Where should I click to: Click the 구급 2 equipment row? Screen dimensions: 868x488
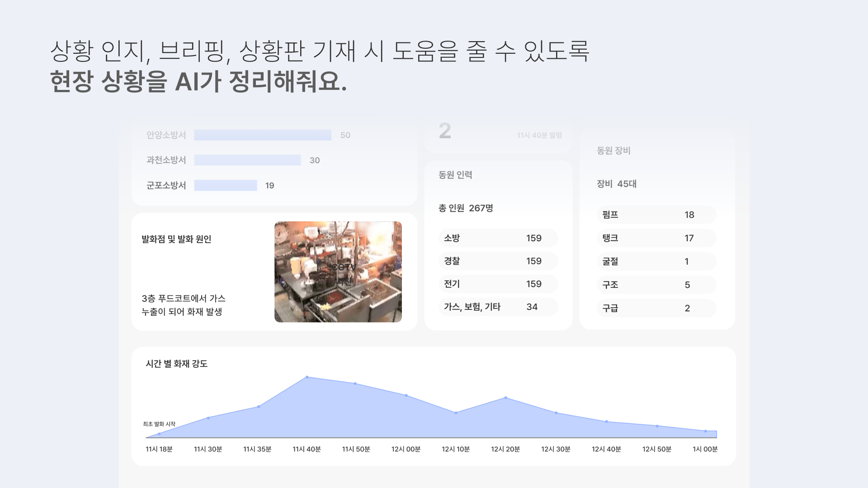click(656, 308)
